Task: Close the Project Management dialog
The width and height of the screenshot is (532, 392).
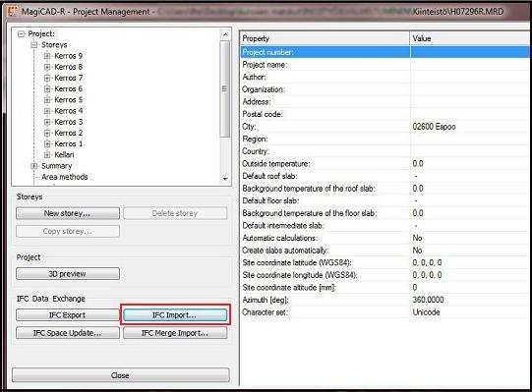Action: tap(120, 375)
